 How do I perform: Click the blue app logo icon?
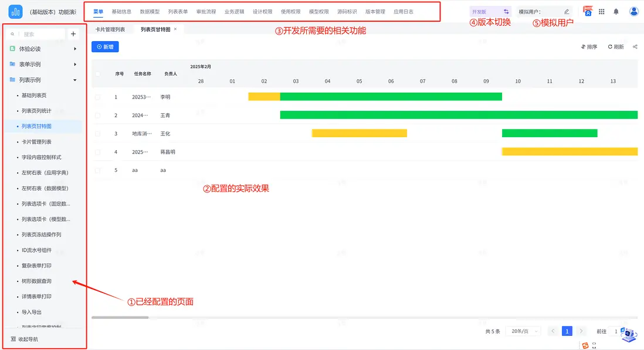[x=16, y=12]
